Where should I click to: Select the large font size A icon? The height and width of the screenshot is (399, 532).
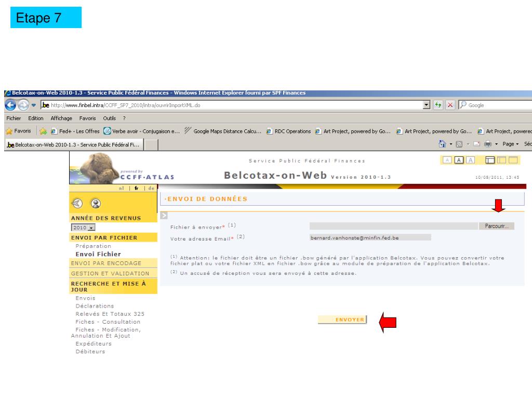(470, 160)
